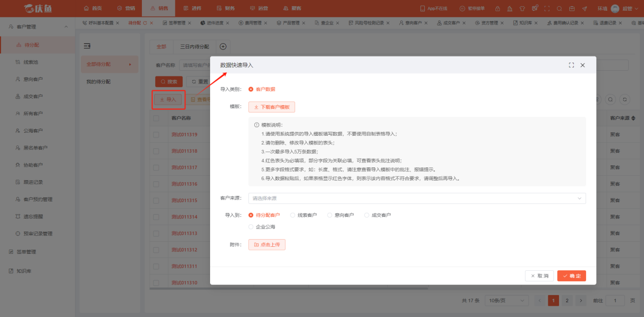Click the 暂停接单 status icon
Image resolution: width=644 pixels, height=317 pixels.
point(472,9)
